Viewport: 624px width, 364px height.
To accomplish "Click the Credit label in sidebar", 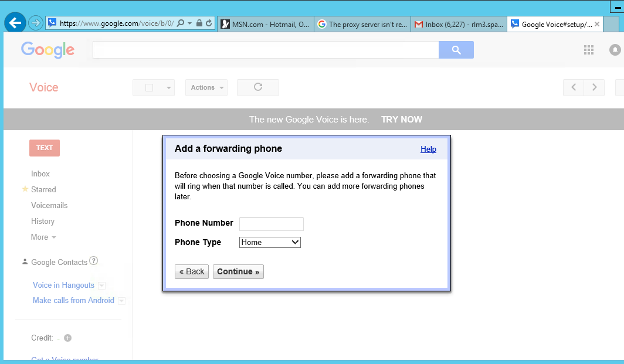I will click(x=42, y=338).
